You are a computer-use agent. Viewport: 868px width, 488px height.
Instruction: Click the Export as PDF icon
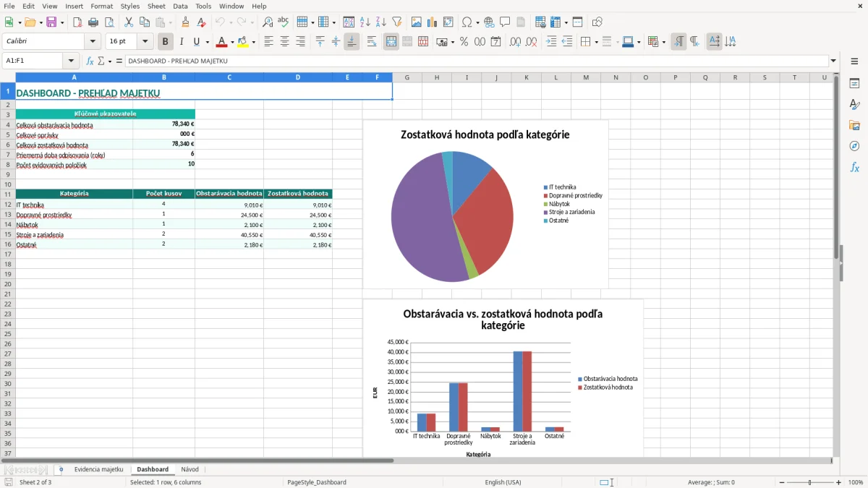pyautogui.click(x=77, y=22)
